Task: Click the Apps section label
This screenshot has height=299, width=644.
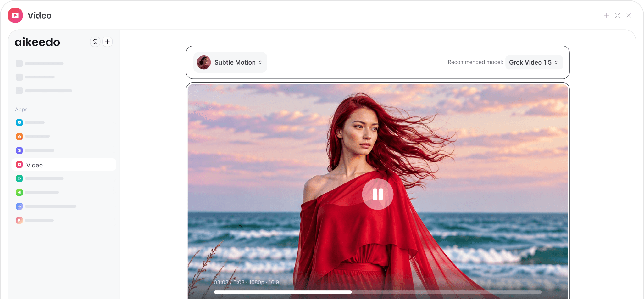Action: point(21,110)
